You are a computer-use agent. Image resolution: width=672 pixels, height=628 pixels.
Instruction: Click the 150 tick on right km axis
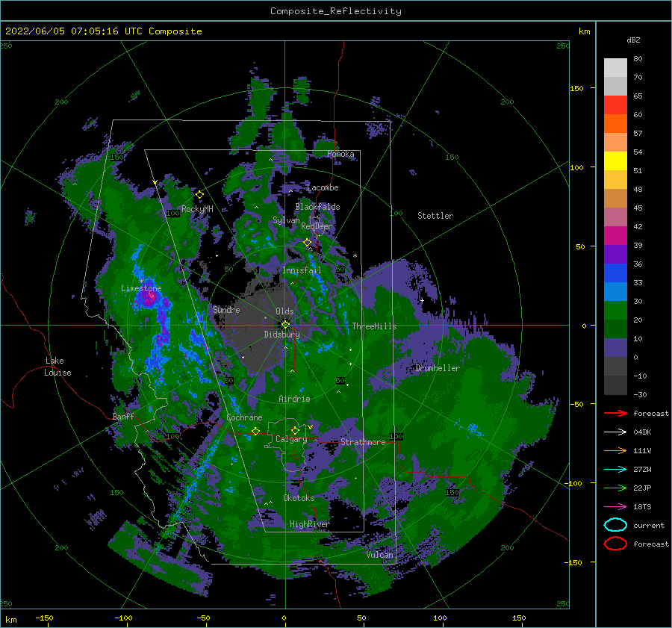(x=576, y=88)
